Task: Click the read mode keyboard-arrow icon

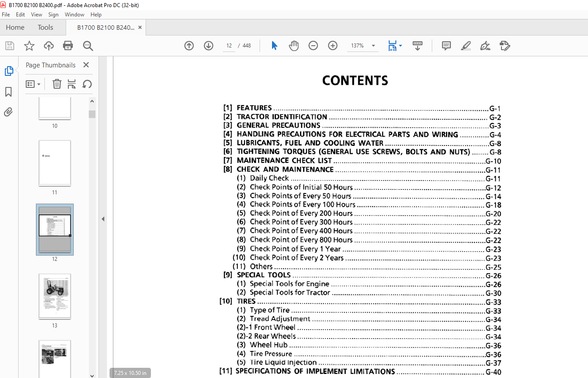Action: point(418,46)
